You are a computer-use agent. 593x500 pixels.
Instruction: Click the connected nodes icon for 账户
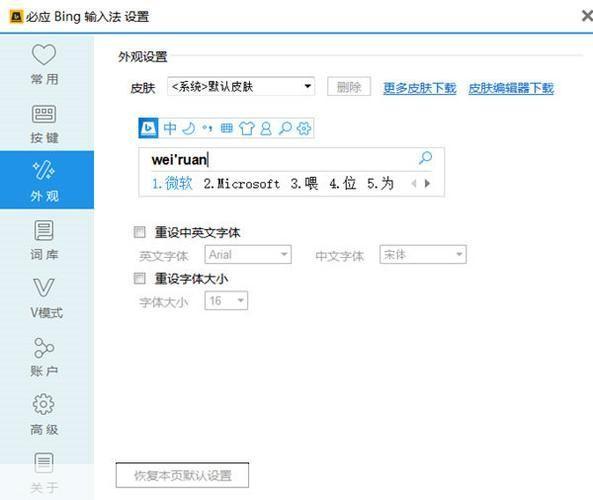coord(44,347)
